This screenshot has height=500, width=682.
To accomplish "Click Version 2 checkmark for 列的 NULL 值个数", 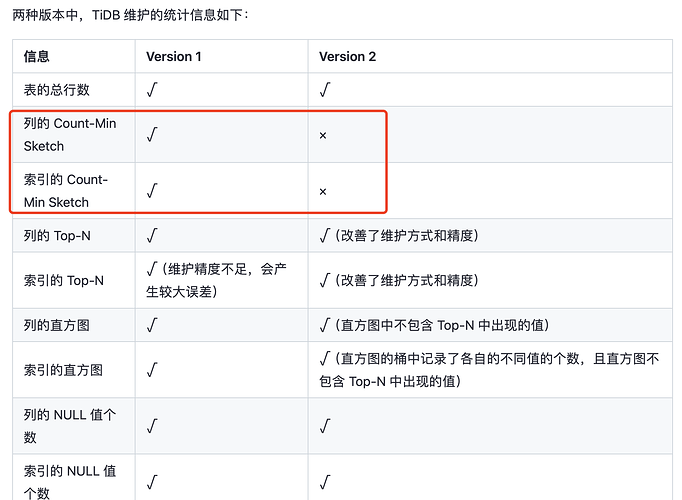I will pos(324,427).
